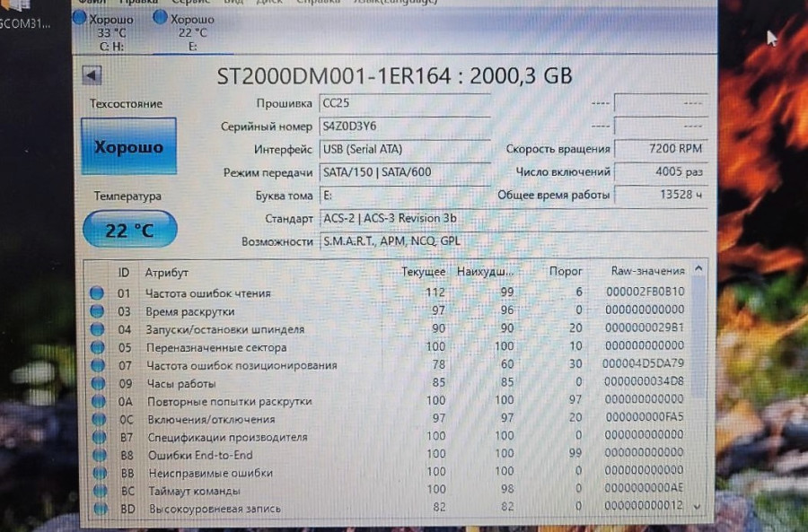Click the raw value 0000000034D8
The image size is (808, 532).
pyautogui.click(x=644, y=381)
